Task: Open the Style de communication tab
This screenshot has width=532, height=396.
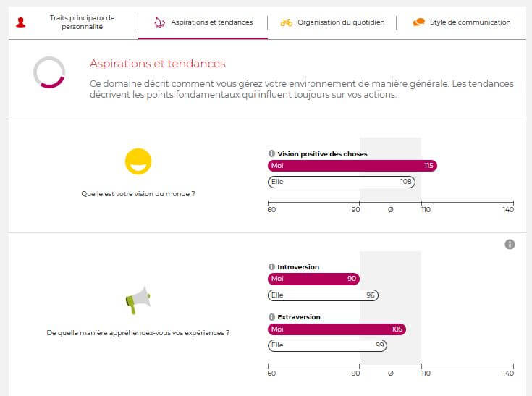Action: [x=470, y=22]
